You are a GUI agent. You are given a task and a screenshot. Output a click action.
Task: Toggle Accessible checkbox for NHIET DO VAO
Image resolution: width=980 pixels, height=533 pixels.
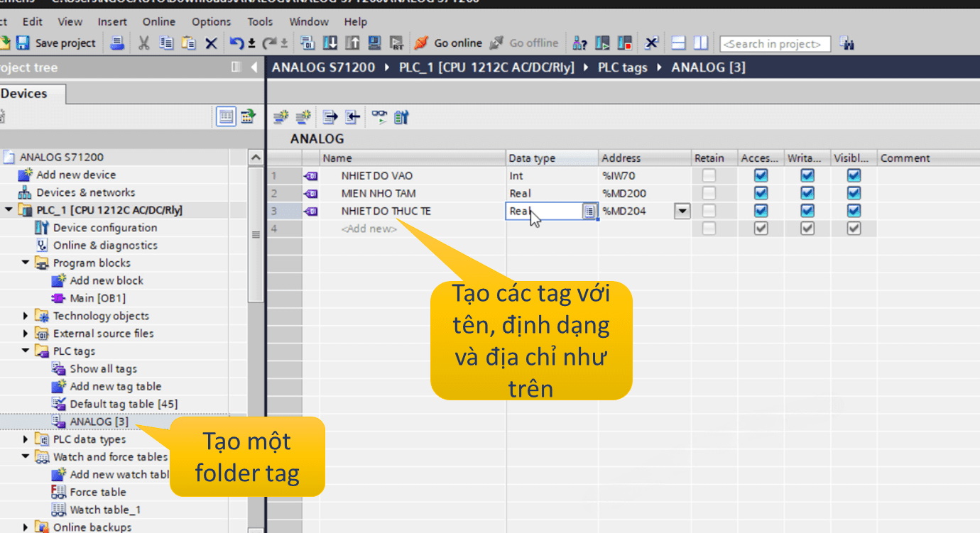761,175
